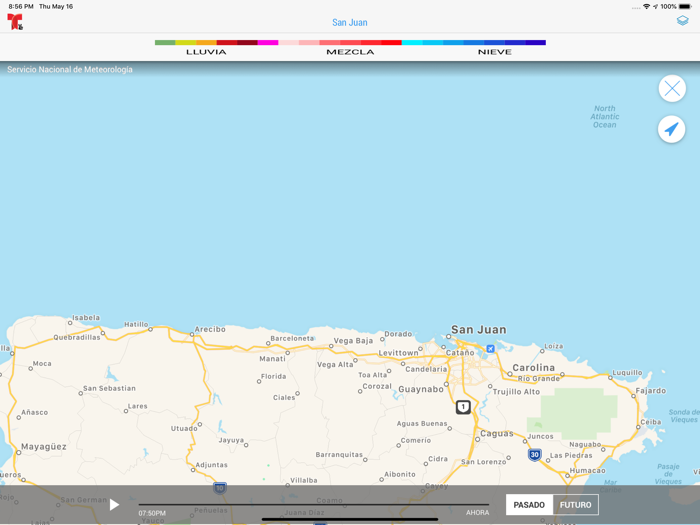Screen dimensions: 700x525
Task: Click the Mayagüez map label
Action: click(x=44, y=447)
